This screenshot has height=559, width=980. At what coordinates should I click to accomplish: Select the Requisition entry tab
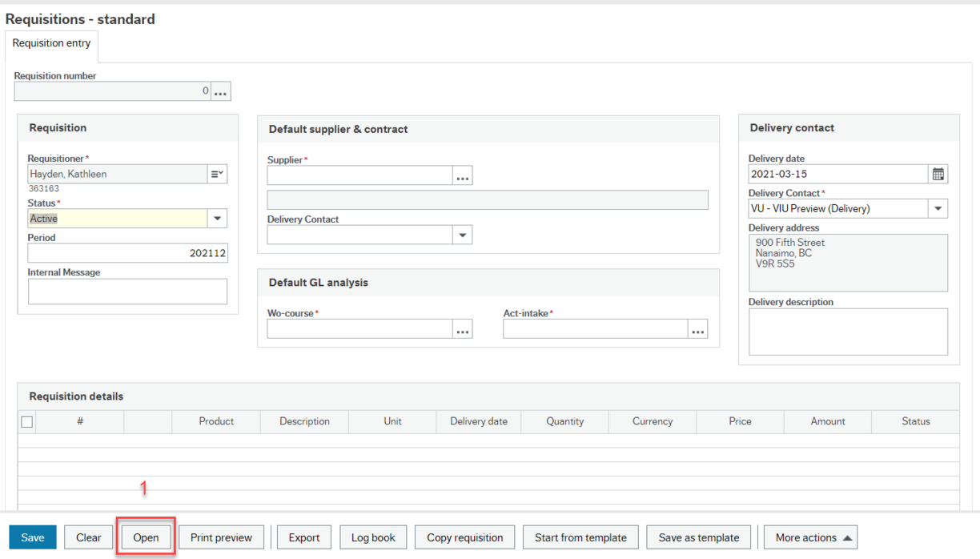click(51, 43)
